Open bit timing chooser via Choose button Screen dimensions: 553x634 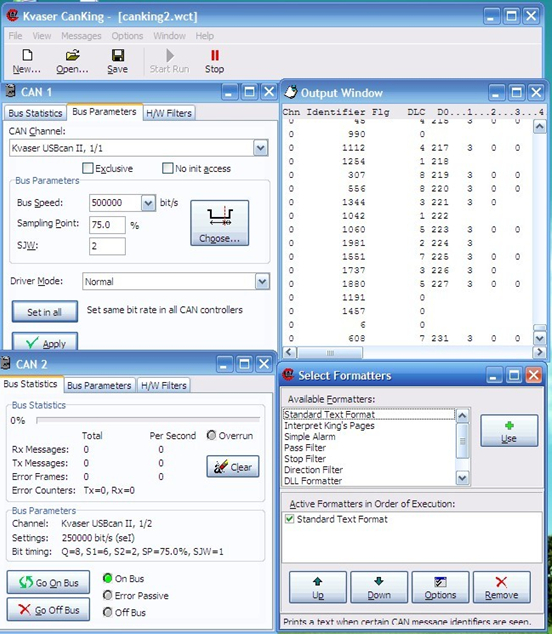click(x=220, y=223)
